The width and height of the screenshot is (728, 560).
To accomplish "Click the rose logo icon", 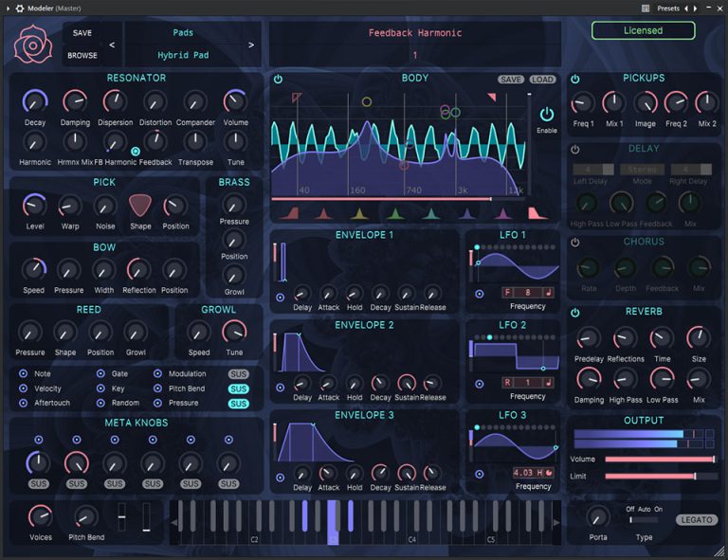I will click(33, 44).
